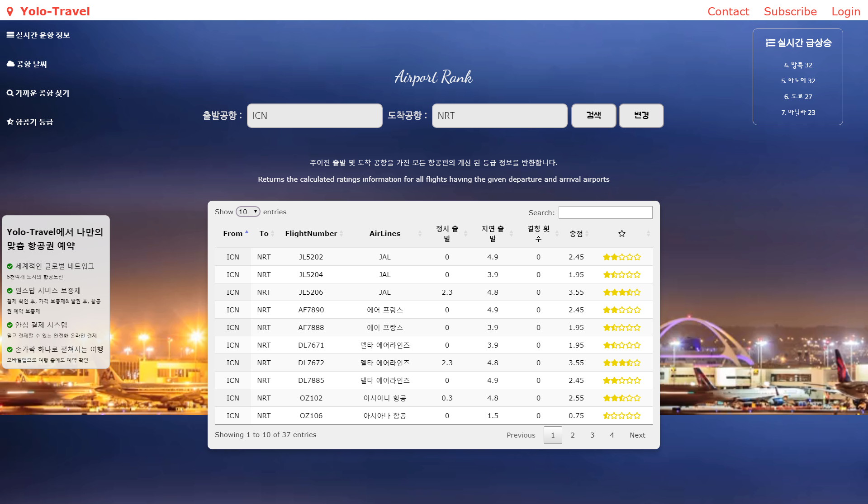Screen dimensions: 868x504
Task: Click trending item 6. 도쿄 27
Action: (798, 97)
